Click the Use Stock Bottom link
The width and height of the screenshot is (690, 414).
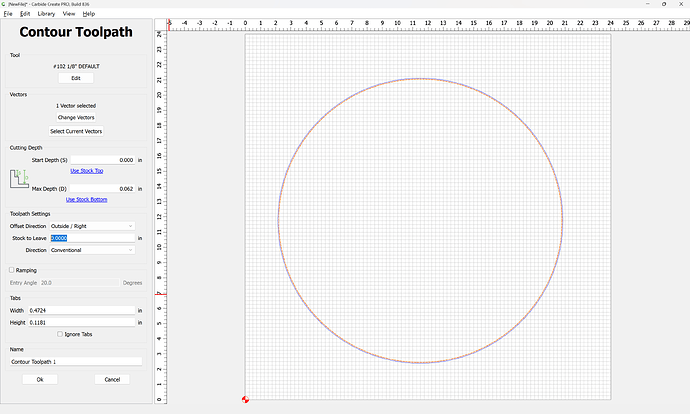coord(86,199)
